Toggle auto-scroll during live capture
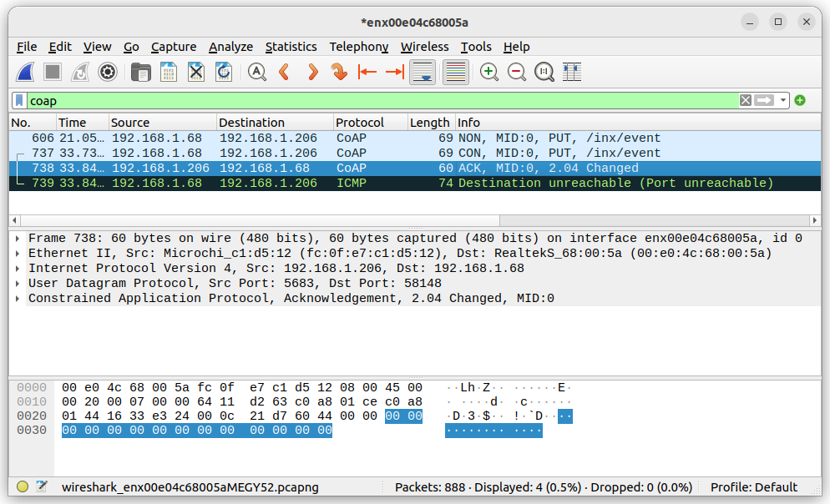The width and height of the screenshot is (830, 504). [423, 73]
